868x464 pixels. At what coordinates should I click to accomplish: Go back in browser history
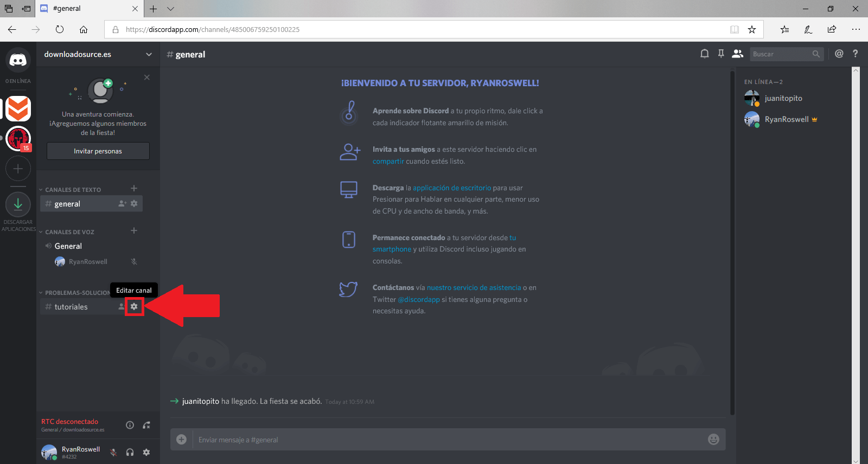pos(12,29)
